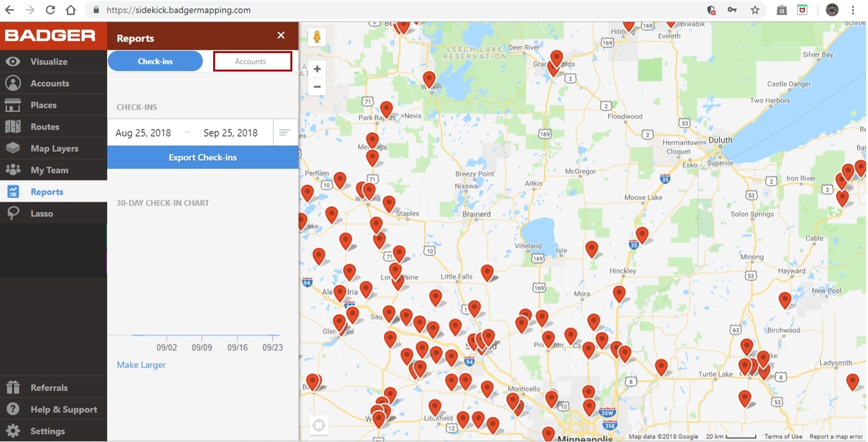Viewport: 868px width, 442px height.
Task: Select the map pin near Park Rapids
Action: (x=386, y=110)
